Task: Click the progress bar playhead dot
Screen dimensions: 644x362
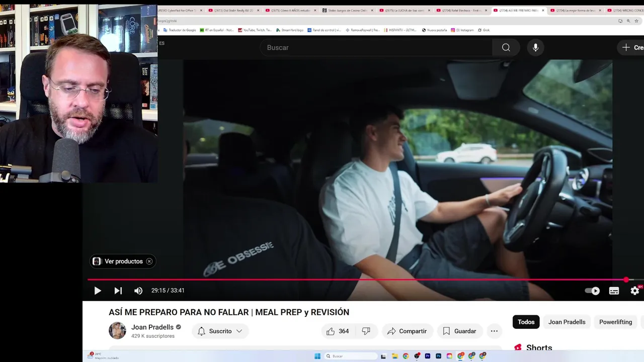Action: click(x=626, y=280)
